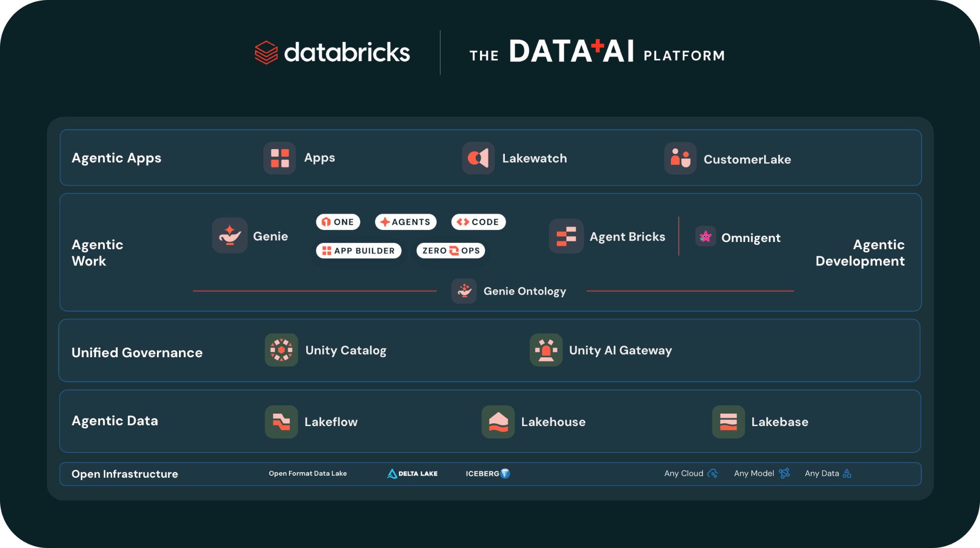Screen dimensions: 980x548
Task: Click the Any Cloud icon
Action: click(x=713, y=473)
